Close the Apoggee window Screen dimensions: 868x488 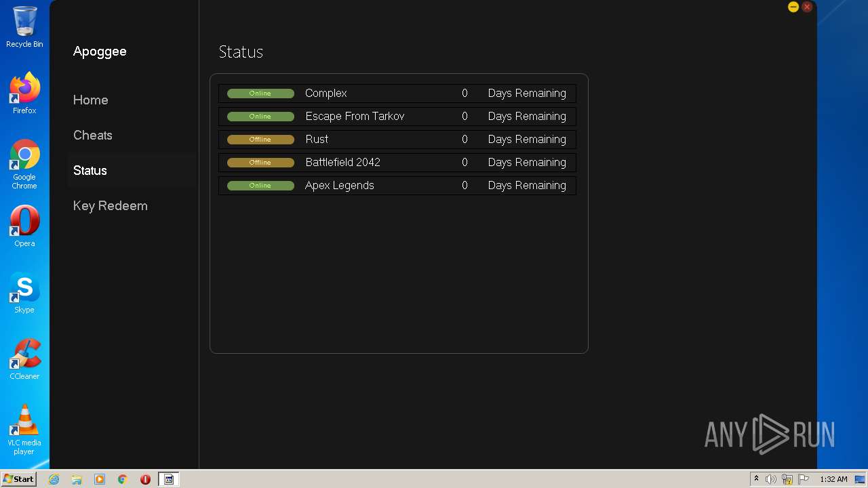pos(806,7)
